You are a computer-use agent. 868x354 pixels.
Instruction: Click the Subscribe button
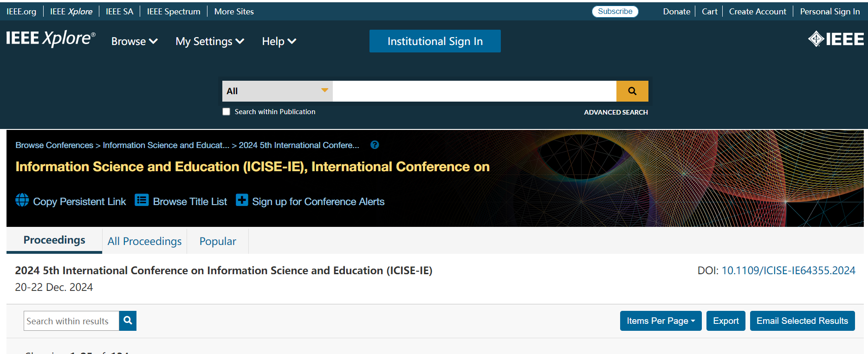(x=615, y=12)
